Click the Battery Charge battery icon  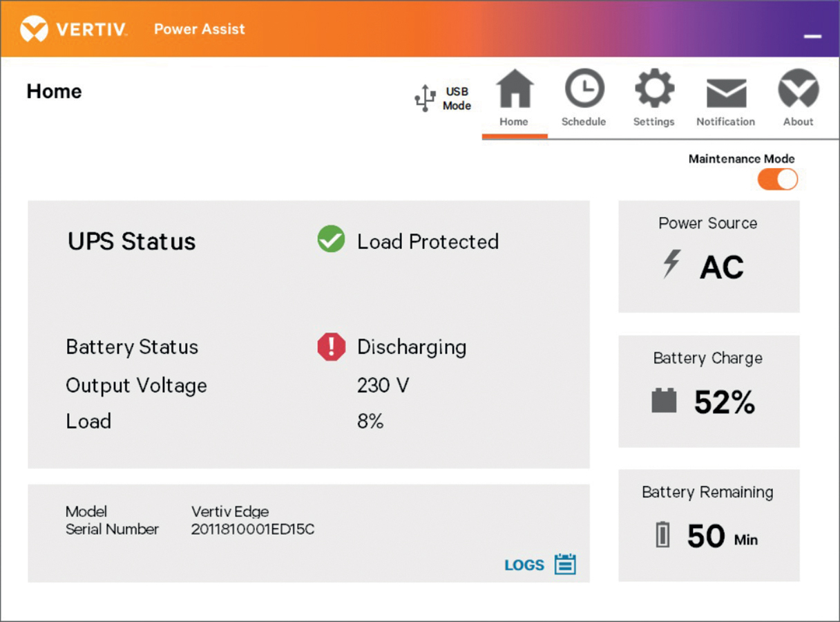pos(664,401)
